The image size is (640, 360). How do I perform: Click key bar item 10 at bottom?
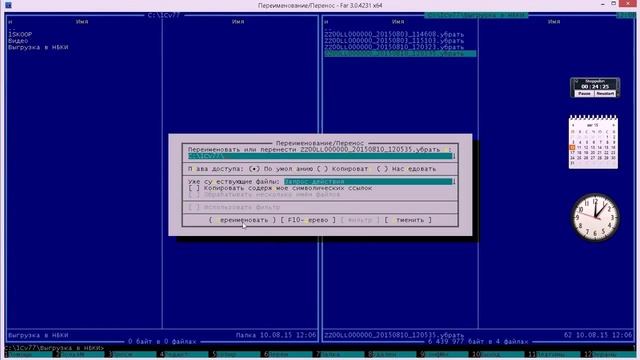(x=498, y=354)
